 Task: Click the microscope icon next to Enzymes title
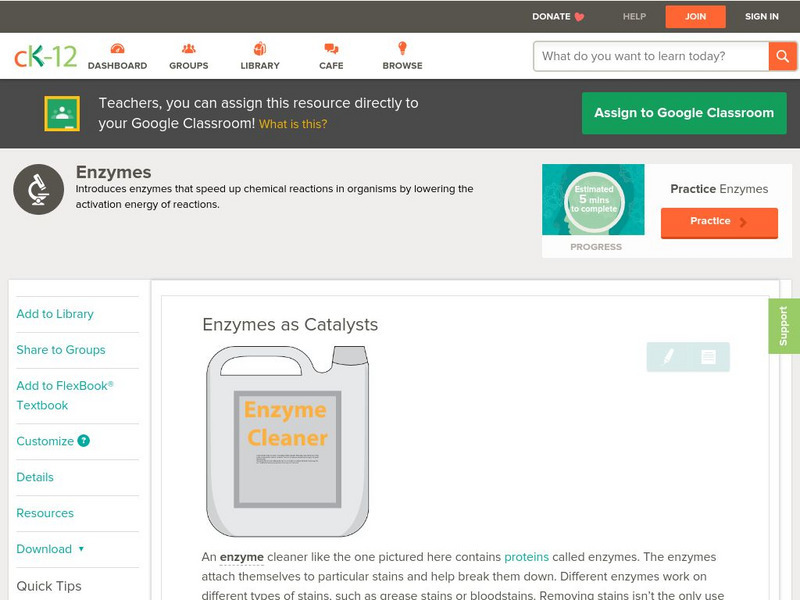tap(37, 189)
